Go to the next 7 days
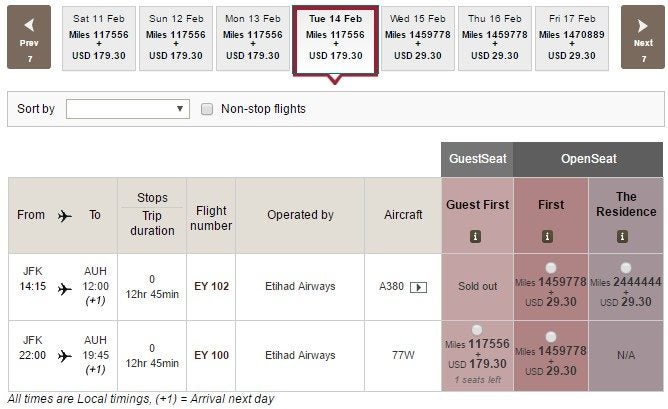Image resolution: width=668 pixels, height=409 pixels. 643,37
